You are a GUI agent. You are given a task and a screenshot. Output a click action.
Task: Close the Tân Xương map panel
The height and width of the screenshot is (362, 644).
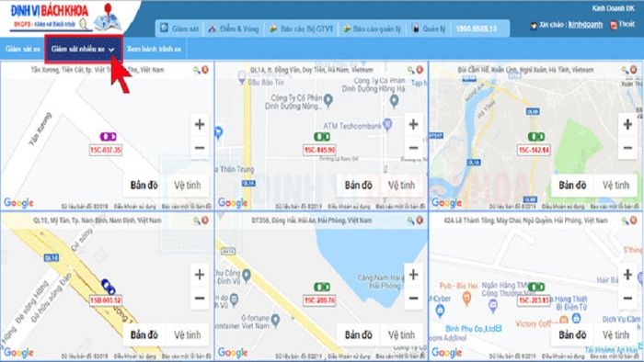(205, 70)
